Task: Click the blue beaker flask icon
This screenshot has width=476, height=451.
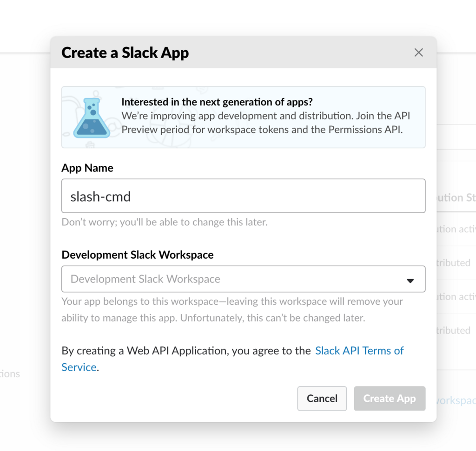Action: [x=92, y=118]
